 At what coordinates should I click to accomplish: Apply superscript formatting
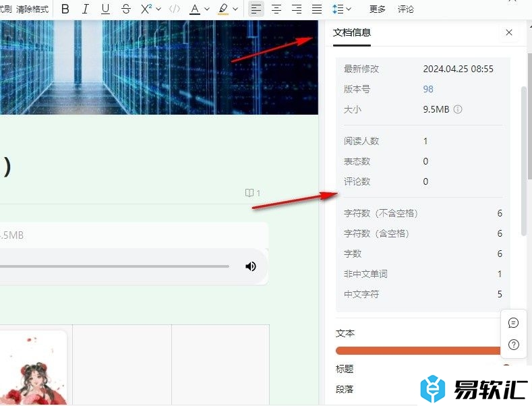146,9
